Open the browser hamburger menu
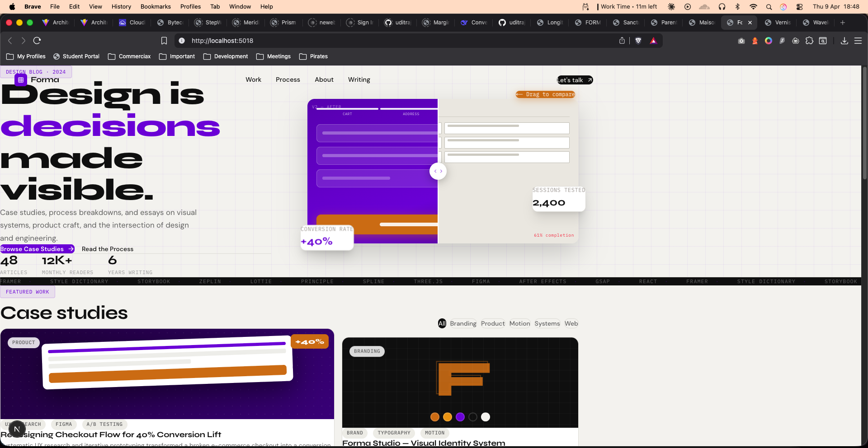868x448 pixels. (858, 41)
